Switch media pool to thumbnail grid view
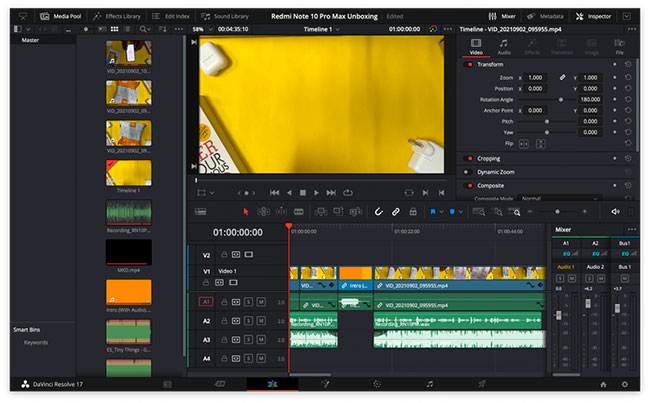This screenshot has width=650, height=403. click(114, 29)
